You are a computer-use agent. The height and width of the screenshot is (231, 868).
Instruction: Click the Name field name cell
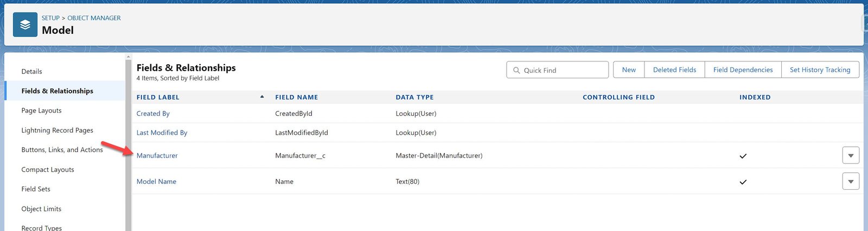click(284, 182)
